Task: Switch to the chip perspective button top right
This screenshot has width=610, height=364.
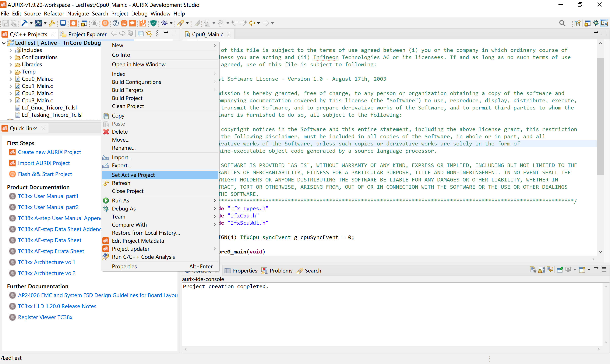Action: pos(587,23)
